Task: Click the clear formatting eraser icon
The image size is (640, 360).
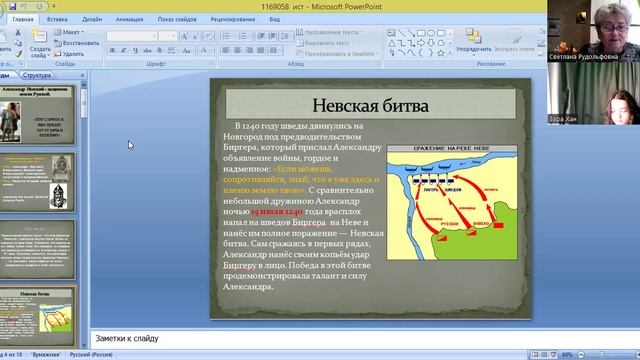Action: coord(209,36)
